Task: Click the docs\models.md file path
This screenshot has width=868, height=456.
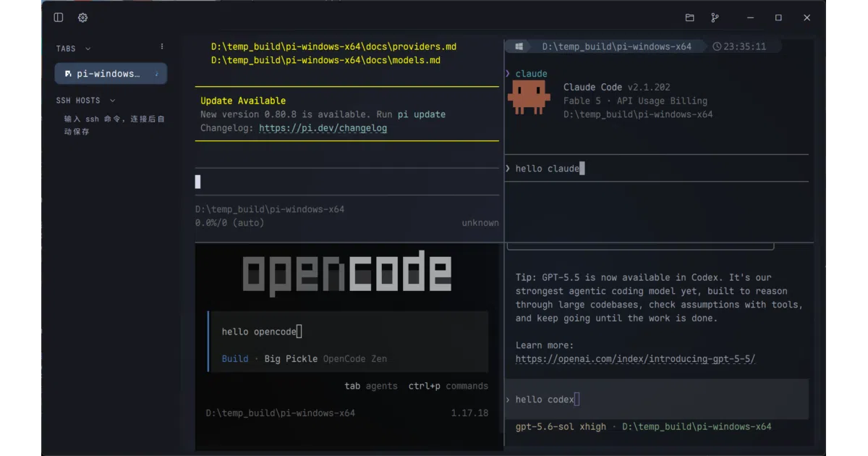Action: [325, 60]
